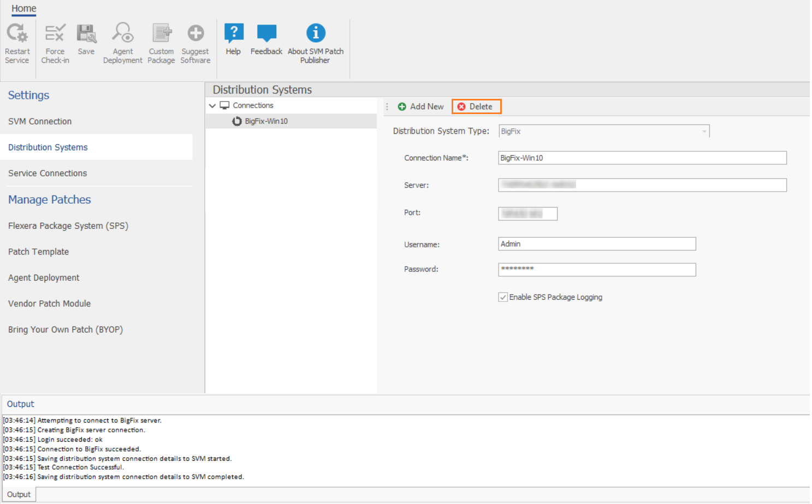Open SVM Connection settings
This screenshot has height=504, width=812.
coord(40,121)
